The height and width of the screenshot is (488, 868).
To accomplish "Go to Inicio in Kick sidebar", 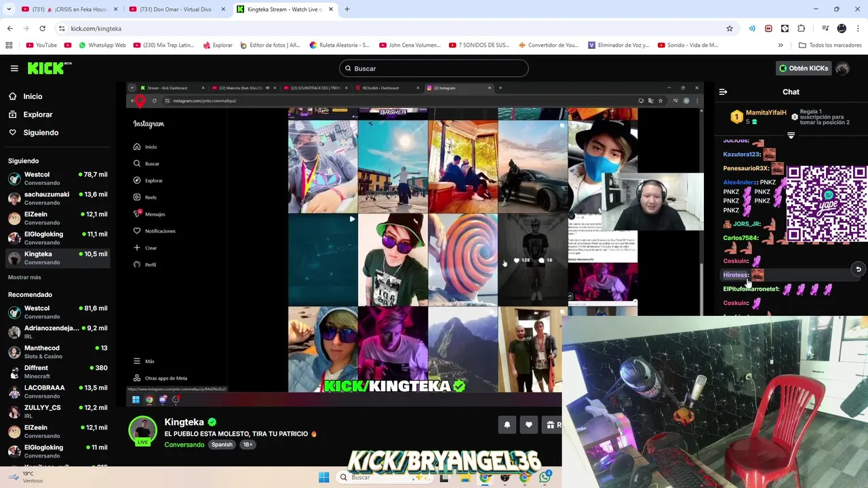I will 33,96.
